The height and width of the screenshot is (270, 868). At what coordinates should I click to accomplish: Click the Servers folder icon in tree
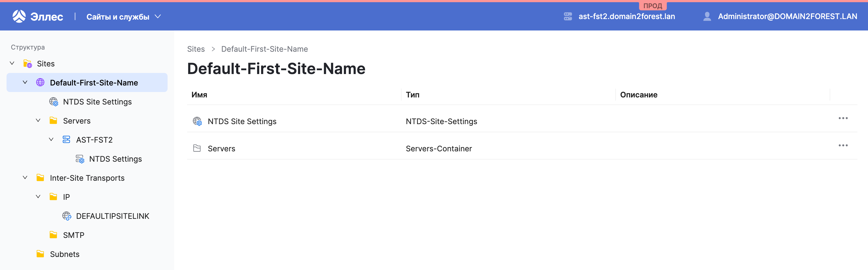pyautogui.click(x=53, y=120)
